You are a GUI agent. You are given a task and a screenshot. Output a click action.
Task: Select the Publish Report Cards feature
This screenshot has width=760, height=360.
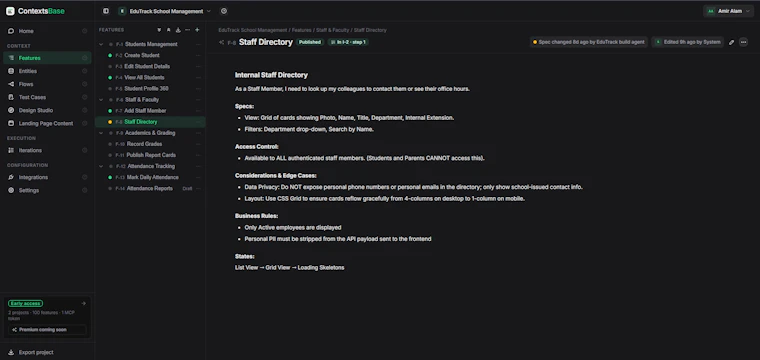151,155
